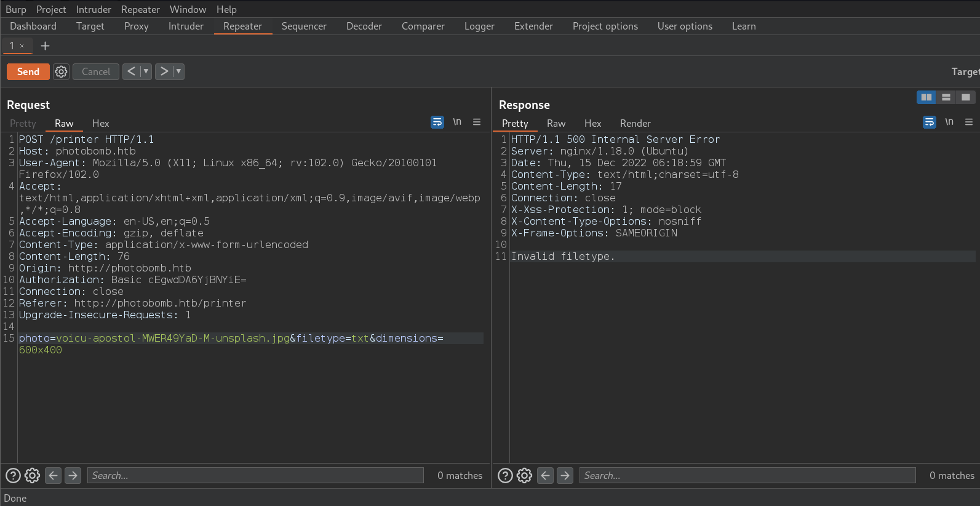
Task: Open the Repeater menu in menu bar
Action: pos(140,9)
